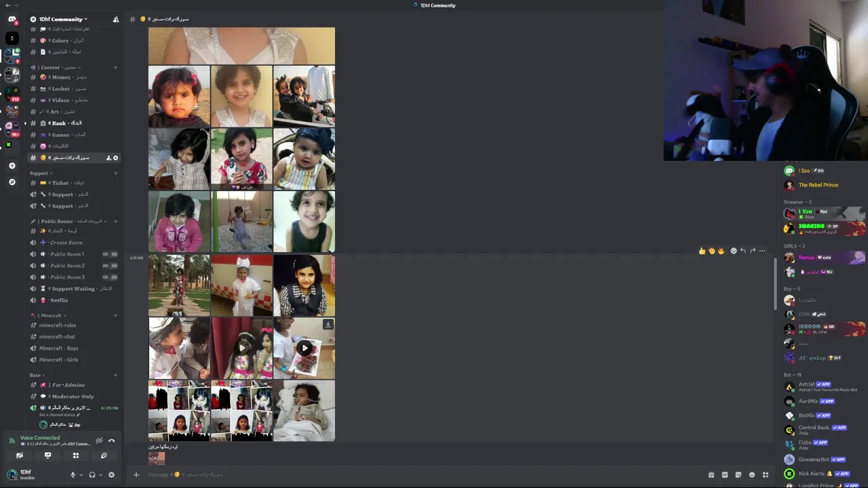Collapse the Base category
The image size is (868, 488).
[x=37, y=375]
